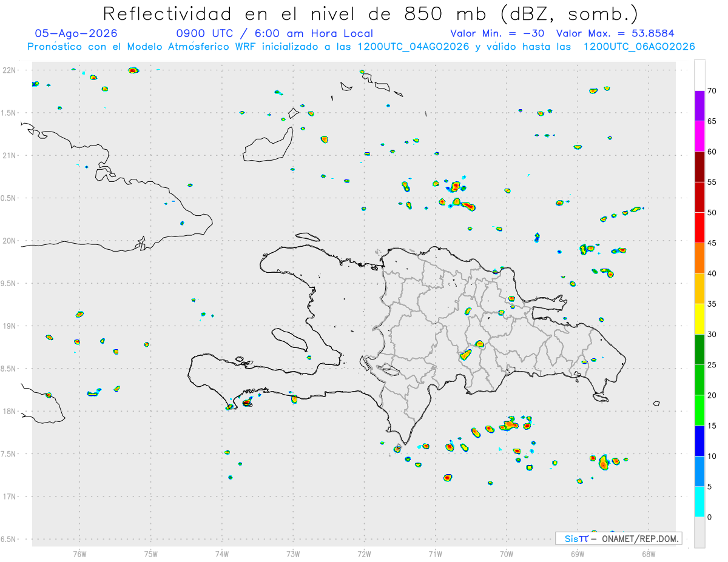Viewport: 728px width, 562px height.
Task: Pick the bright green 15–20 dBZ colorbar segment
Action: [699, 410]
